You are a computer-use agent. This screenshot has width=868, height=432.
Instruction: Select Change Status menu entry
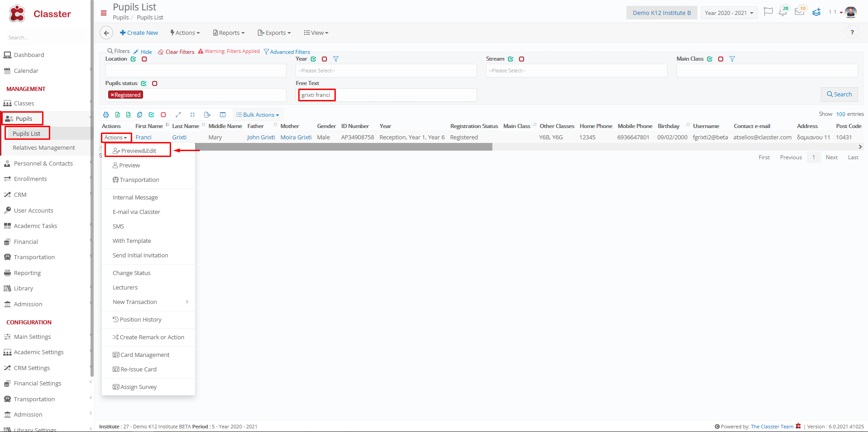[x=148, y=273]
